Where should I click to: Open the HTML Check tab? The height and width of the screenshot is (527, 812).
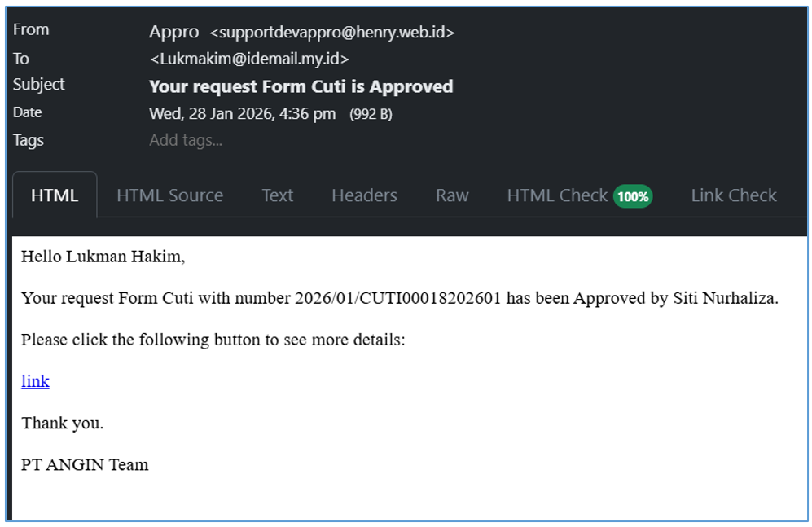[x=557, y=195]
